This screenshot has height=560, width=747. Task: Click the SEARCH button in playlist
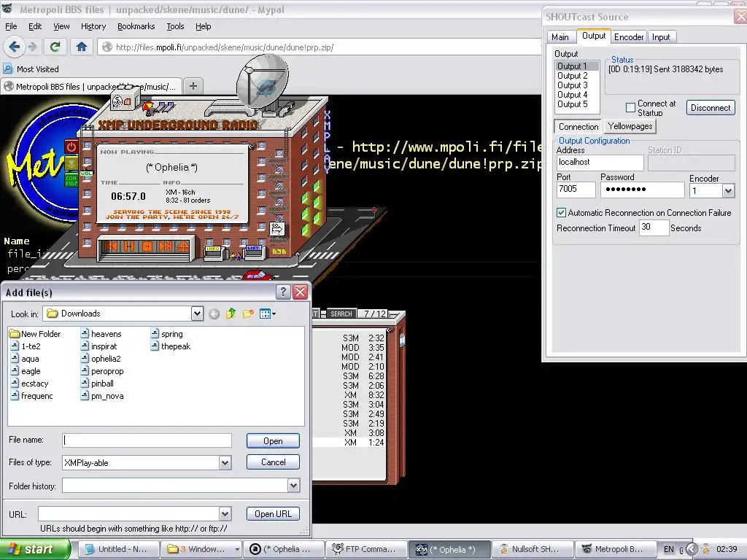[x=341, y=314]
